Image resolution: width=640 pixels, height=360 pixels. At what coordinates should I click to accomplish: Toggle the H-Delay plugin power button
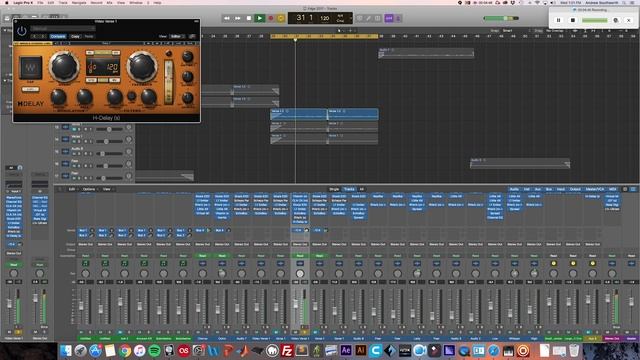[21, 31]
